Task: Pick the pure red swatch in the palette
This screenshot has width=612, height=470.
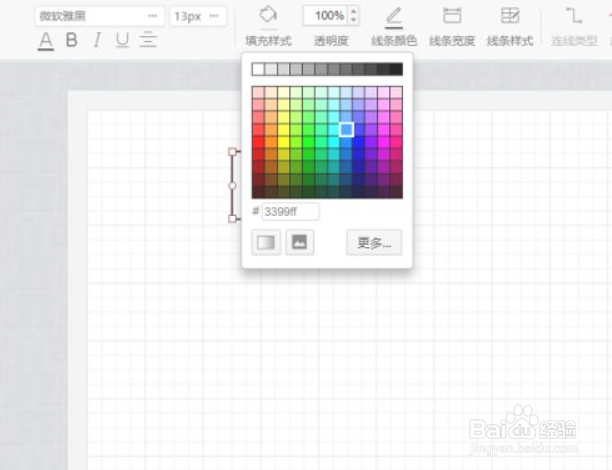Action: [258, 142]
